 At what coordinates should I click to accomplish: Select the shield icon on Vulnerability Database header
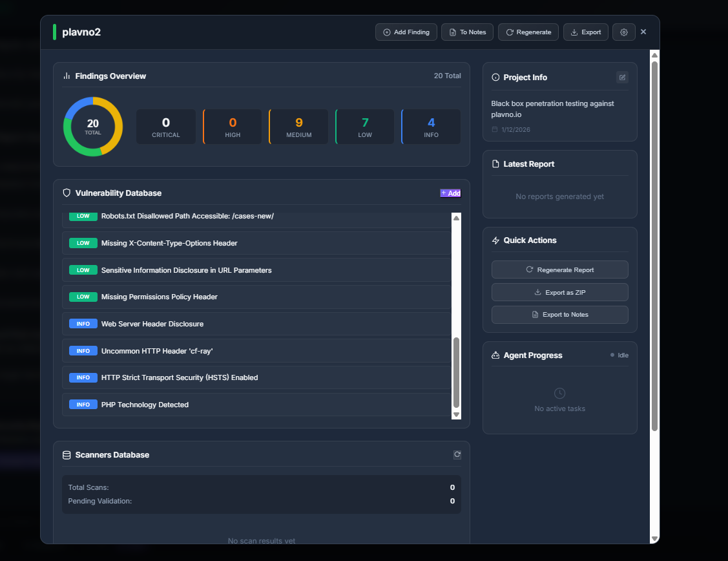(67, 193)
